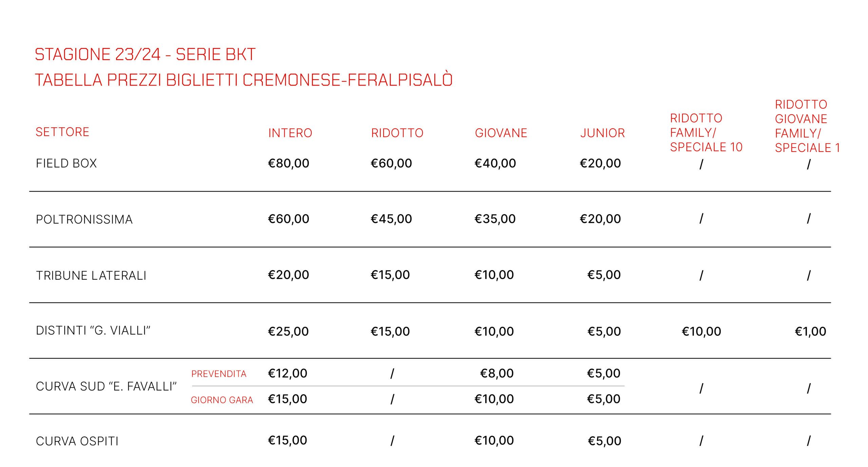Image resolution: width=868 pixels, height=467 pixels.
Task: Click the PREVENDITA label
Action: tap(219, 374)
